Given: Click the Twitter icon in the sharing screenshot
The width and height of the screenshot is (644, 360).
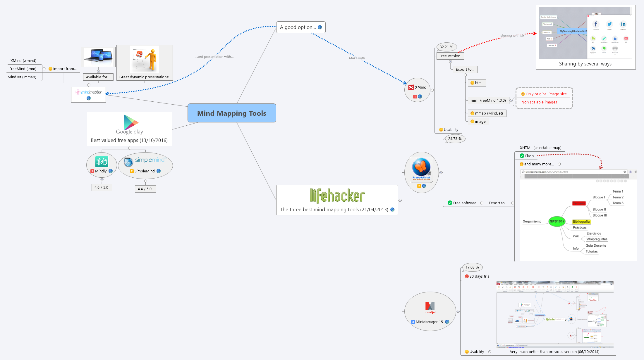Looking at the screenshot, I should click(609, 24).
